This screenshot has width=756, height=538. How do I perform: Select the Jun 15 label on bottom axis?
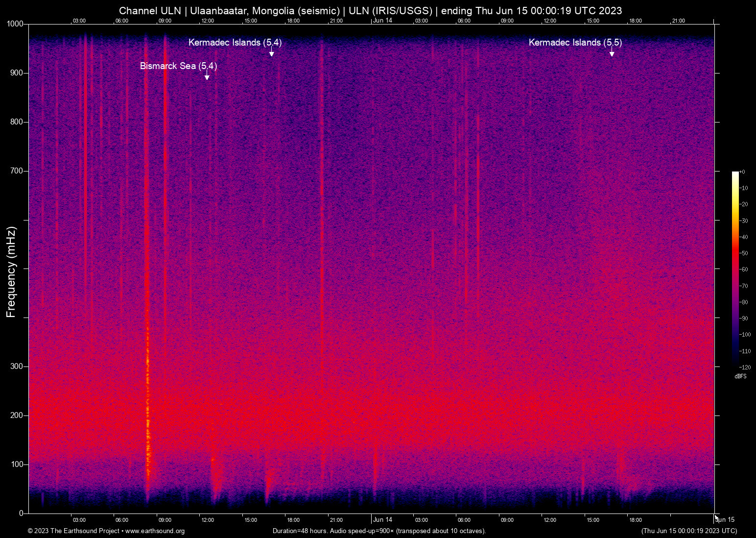[x=725, y=520]
